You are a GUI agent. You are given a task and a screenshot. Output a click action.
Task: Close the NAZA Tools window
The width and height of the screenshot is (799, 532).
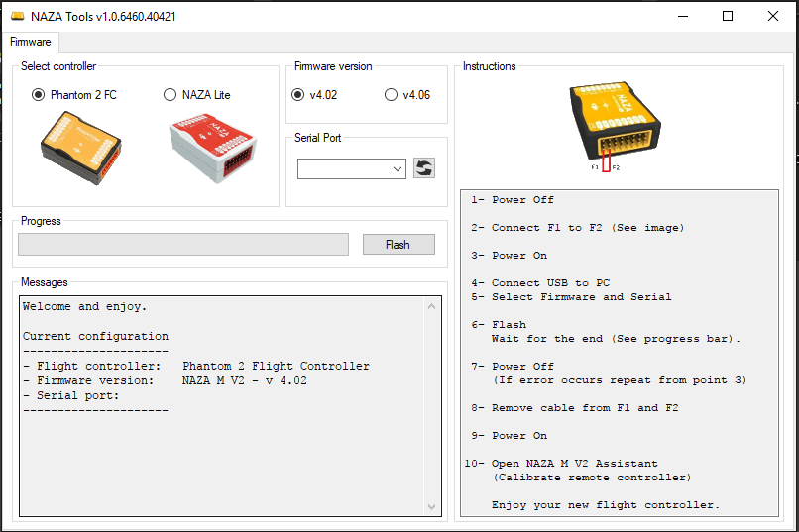coord(773,16)
